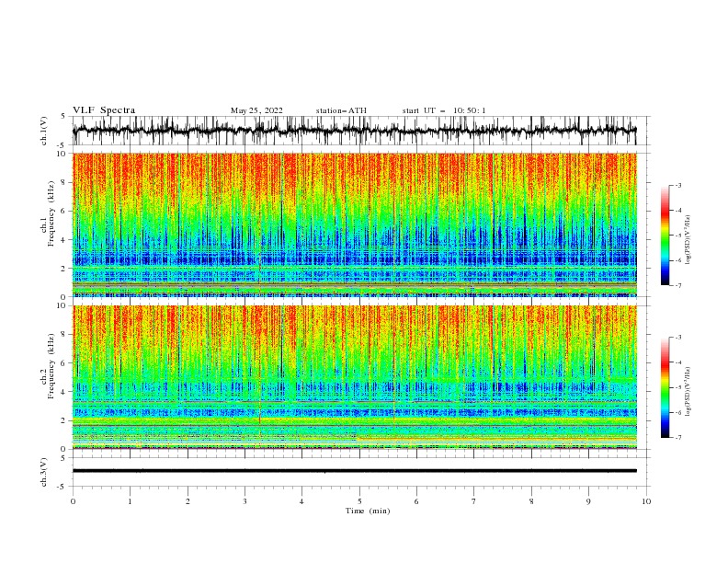The height and width of the screenshot is (563, 728).
Task: Click time axis tick label "0"
Action: click(73, 501)
